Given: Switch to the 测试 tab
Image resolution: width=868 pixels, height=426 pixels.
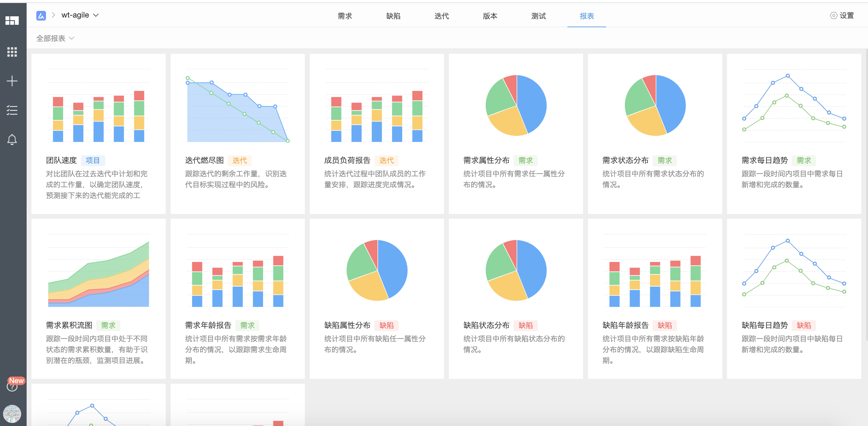Looking at the screenshot, I should [x=538, y=16].
